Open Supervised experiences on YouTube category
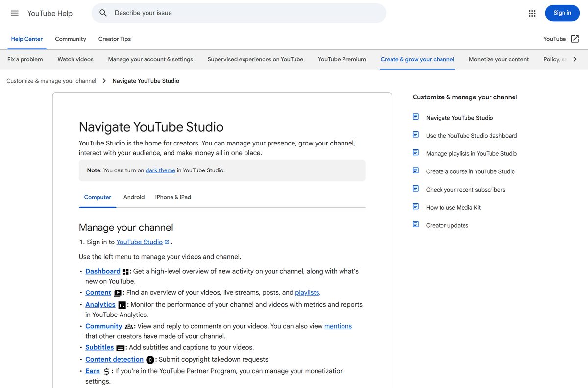 (x=255, y=59)
